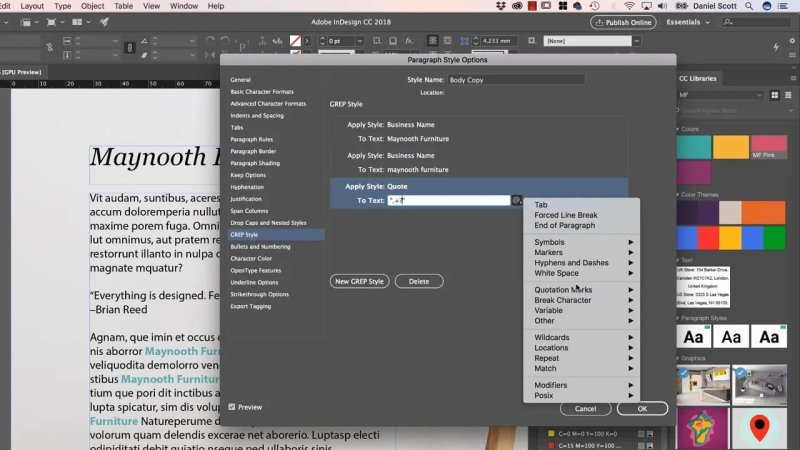Expand the Locations submenu
This screenshot has height=450, width=800.
pyautogui.click(x=582, y=347)
